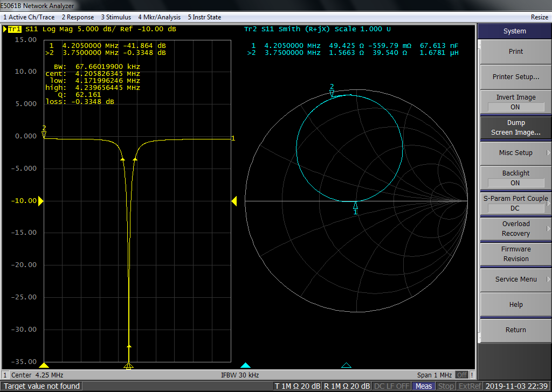Click the cyan stimulus marker below Smith chart
This screenshot has height=392, width=552.
(245, 366)
